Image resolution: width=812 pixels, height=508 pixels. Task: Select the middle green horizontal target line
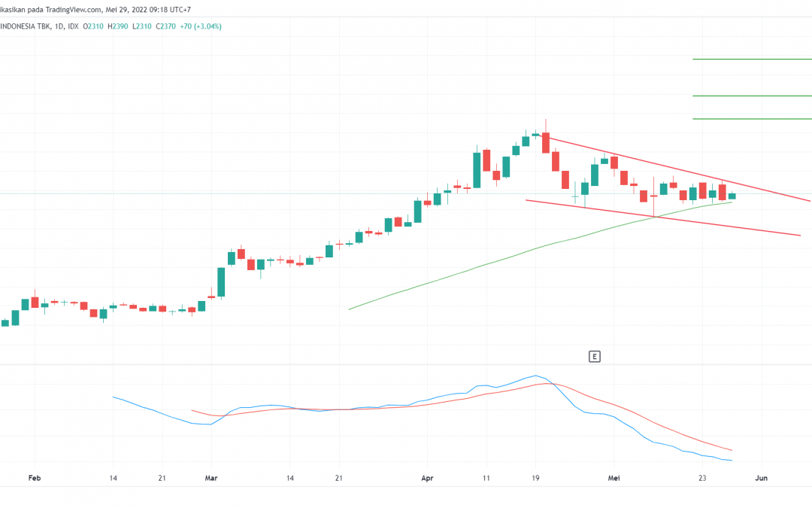pyautogui.click(x=752, y=96)
